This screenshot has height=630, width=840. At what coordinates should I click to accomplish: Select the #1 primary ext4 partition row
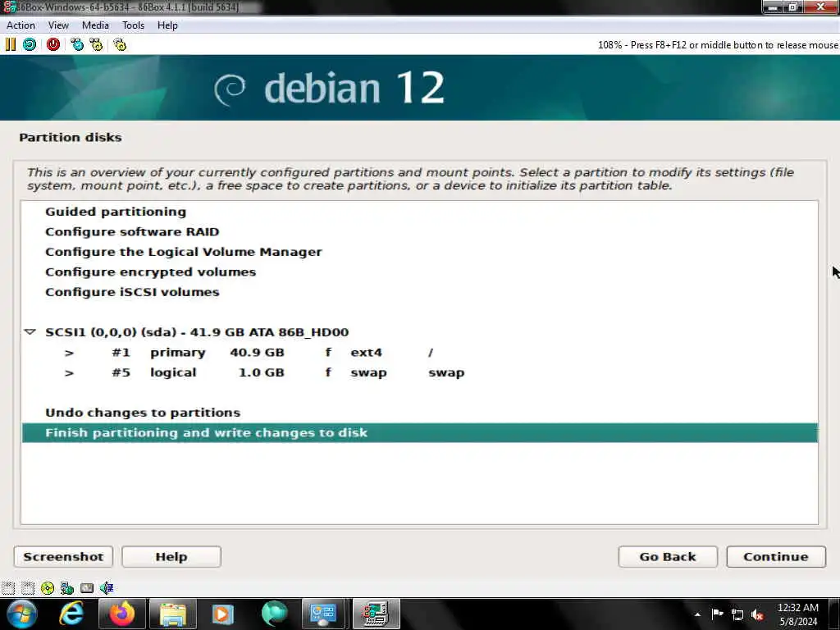tap(420, 353)
